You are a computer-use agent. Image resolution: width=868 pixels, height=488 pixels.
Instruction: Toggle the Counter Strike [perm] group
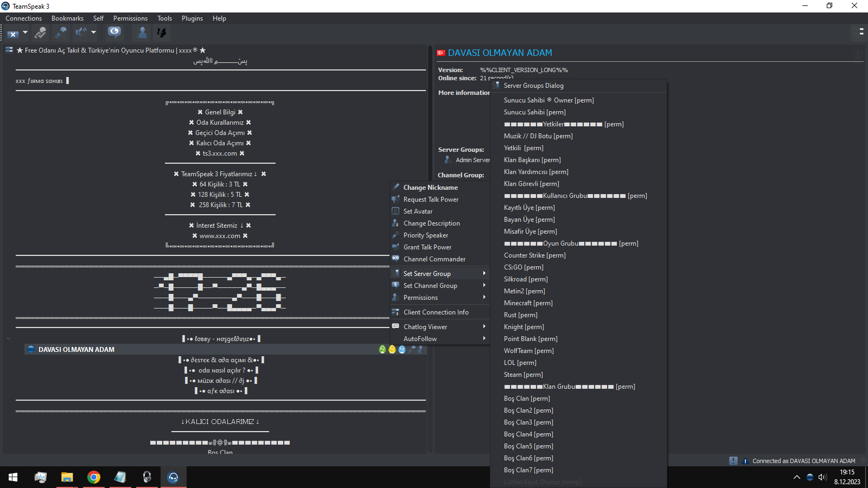[578, 255]
